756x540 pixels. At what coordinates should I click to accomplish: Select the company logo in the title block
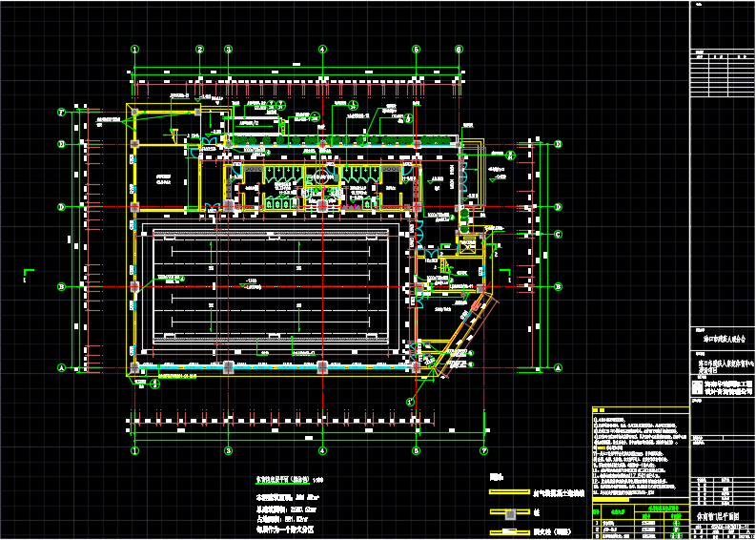[696, 388]
